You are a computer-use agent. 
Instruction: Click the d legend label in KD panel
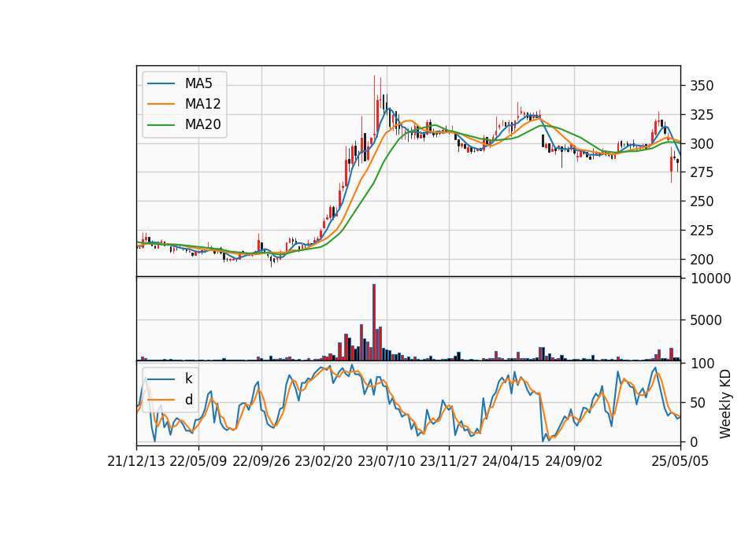(188, 400)
